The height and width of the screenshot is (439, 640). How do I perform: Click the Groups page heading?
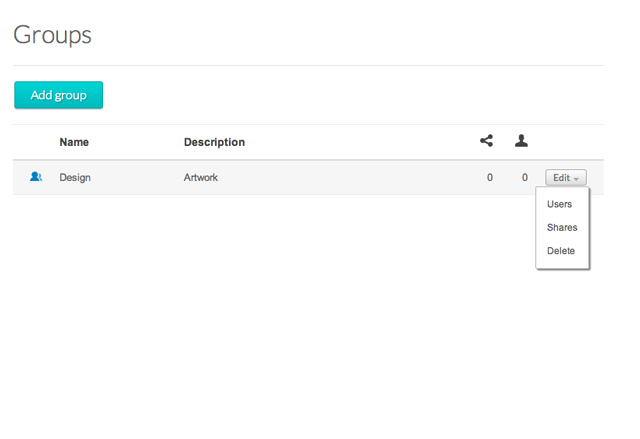52,35
